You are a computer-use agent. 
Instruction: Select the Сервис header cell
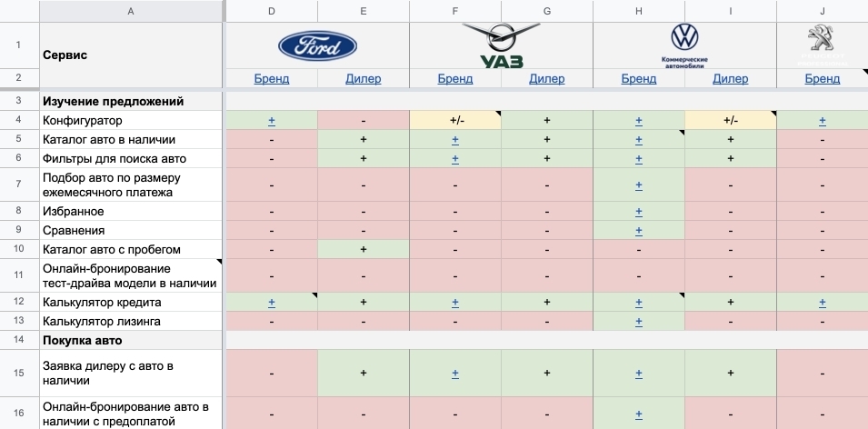point(131,55)
